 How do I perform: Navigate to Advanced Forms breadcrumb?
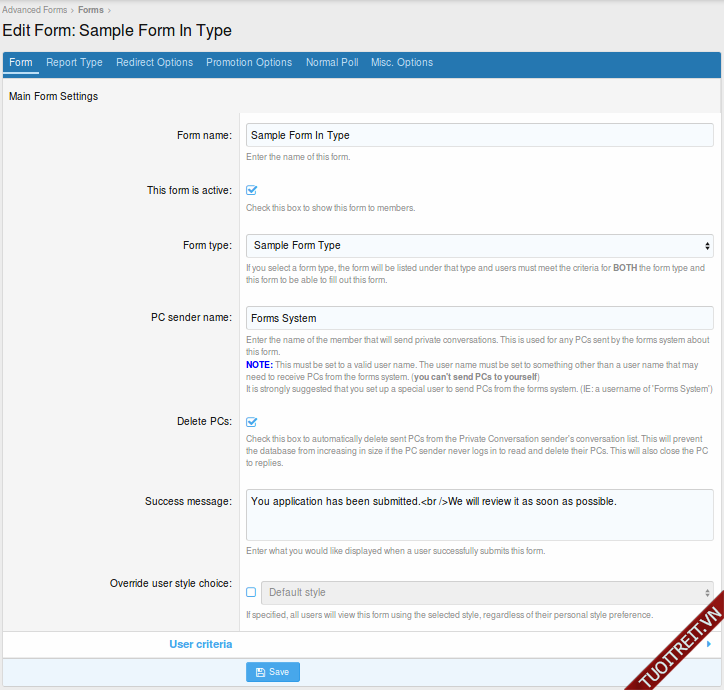(35, 10)
